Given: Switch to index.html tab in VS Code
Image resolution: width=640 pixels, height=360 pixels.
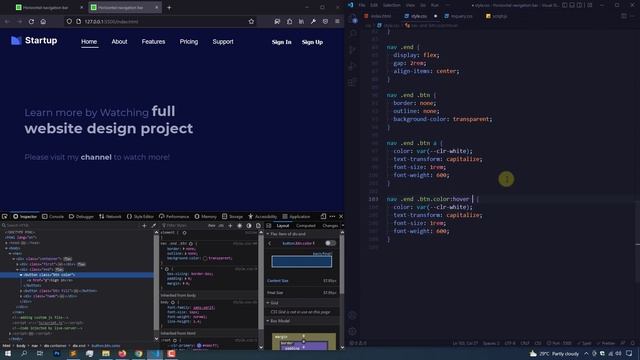Looking at the screenshot, I should click(378, 16).
